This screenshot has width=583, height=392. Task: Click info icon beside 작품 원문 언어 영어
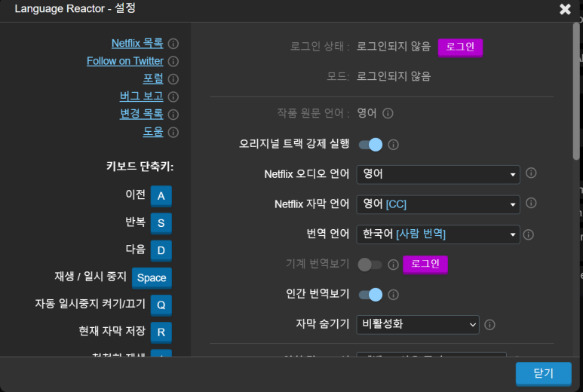(388, 113)
